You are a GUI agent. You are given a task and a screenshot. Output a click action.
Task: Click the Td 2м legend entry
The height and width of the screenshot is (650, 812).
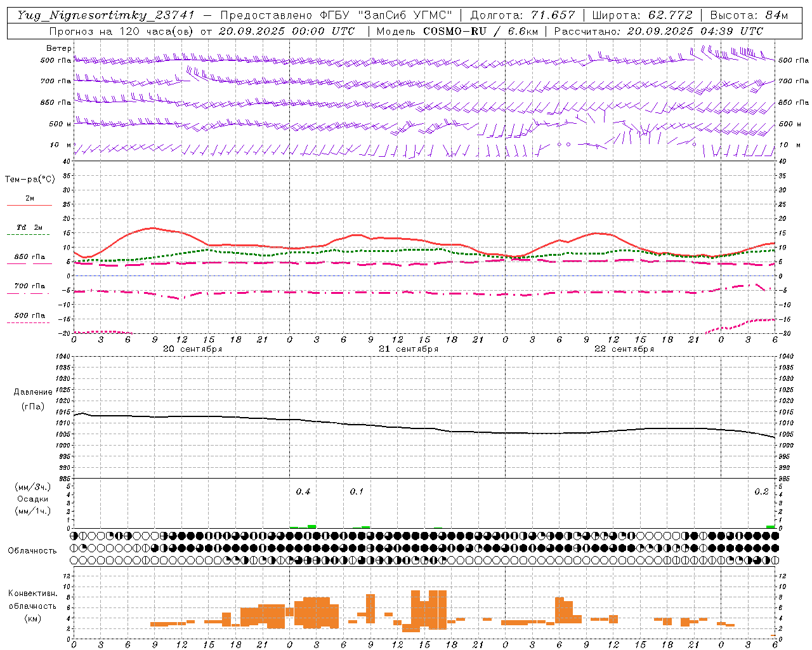(x=30, y=227)
